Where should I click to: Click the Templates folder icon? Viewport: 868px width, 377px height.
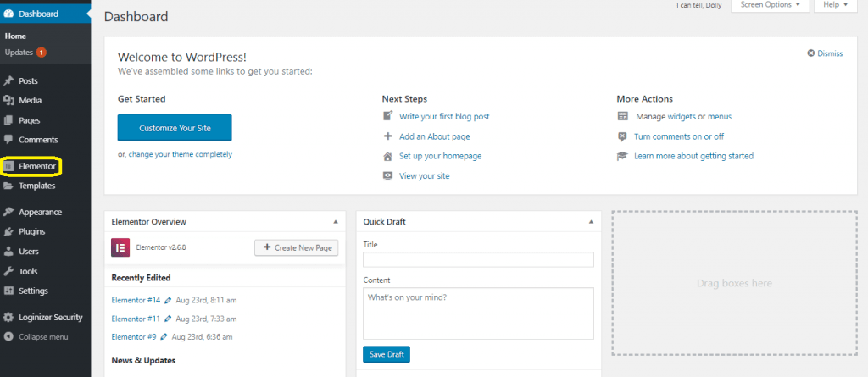8,186
